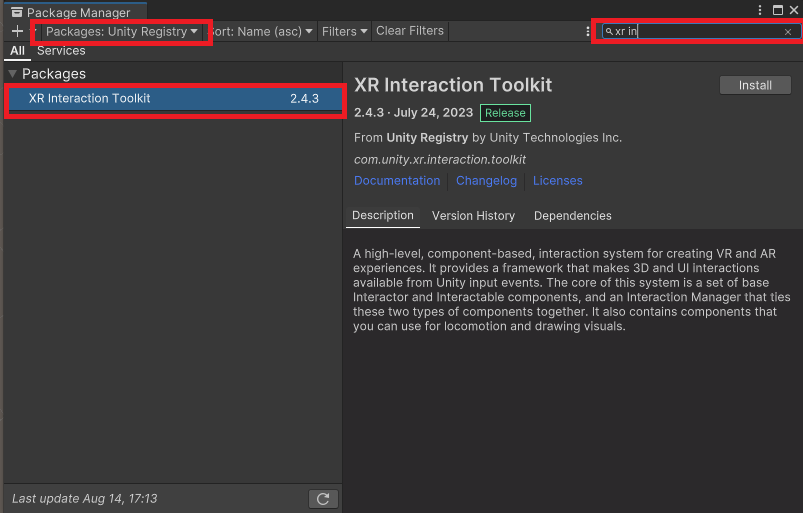Image resolution: width=803 pixels, height=513 pixels.
Task: Open the Licenses link
Action: tap(558, 181)
